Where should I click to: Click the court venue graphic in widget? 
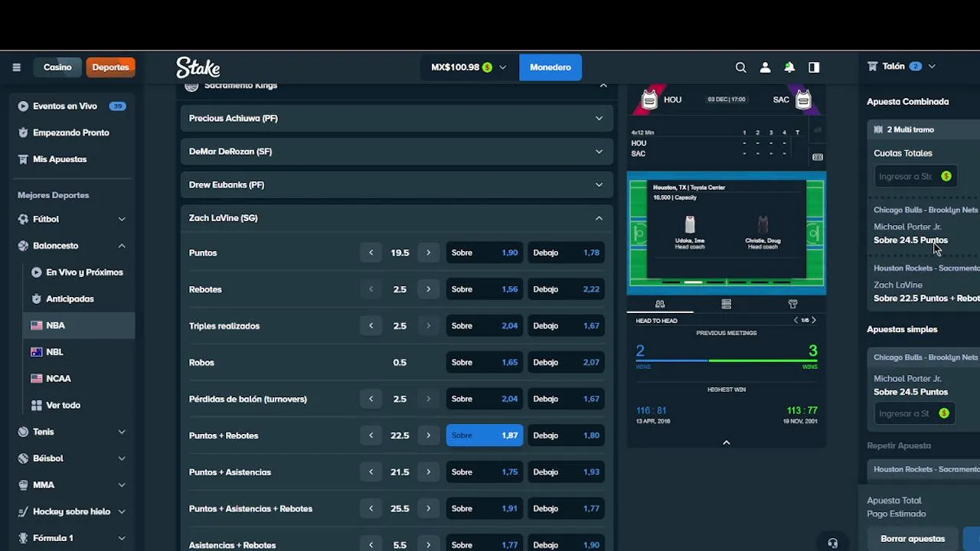click(726, 232)
